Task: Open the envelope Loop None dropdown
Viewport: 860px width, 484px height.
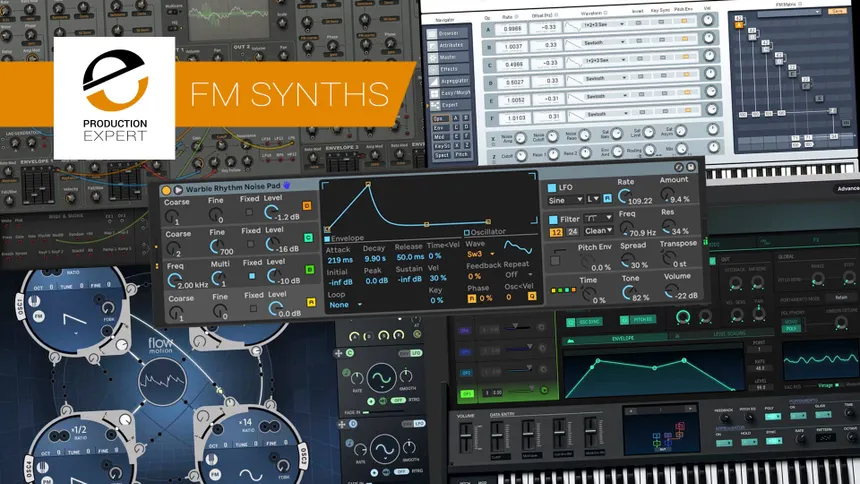Action: (x=345, y=305)
